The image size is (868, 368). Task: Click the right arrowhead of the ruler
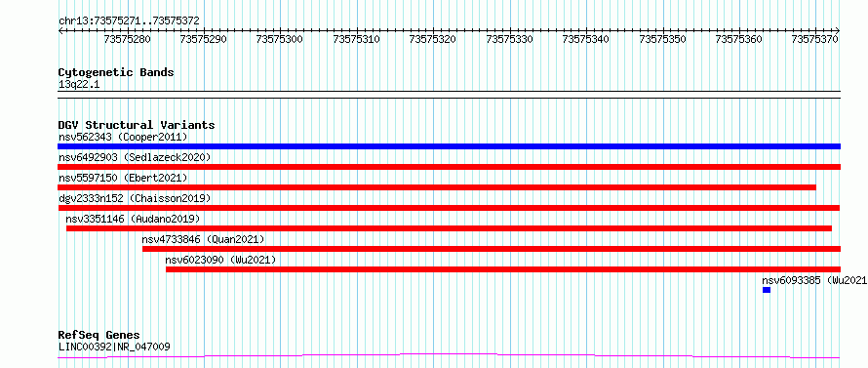(838, 30)
